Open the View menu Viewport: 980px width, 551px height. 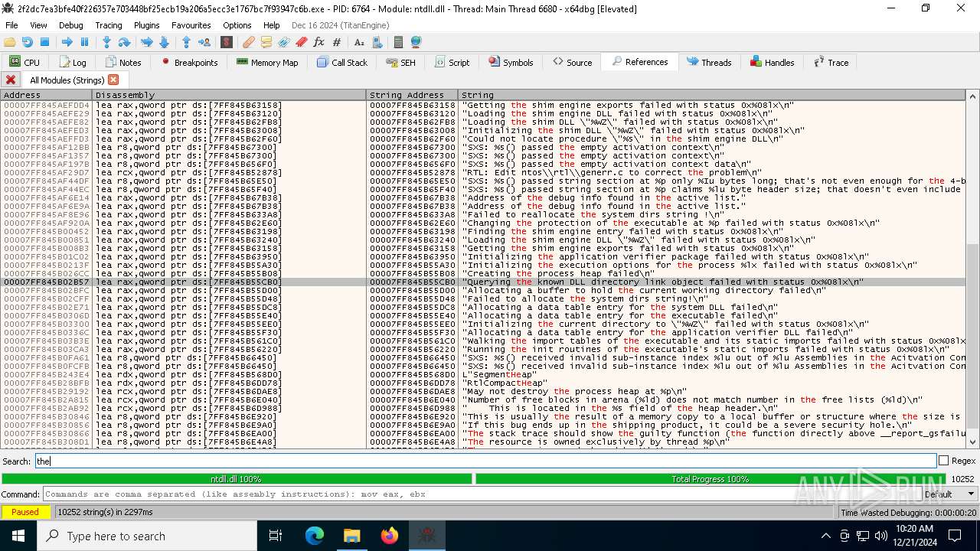coord(38,25)
